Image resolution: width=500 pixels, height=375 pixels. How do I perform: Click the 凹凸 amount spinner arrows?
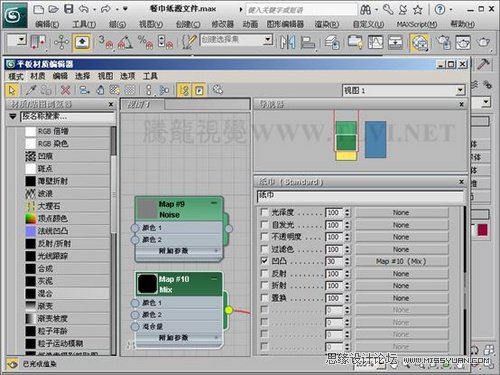click(x=347, y=261)
